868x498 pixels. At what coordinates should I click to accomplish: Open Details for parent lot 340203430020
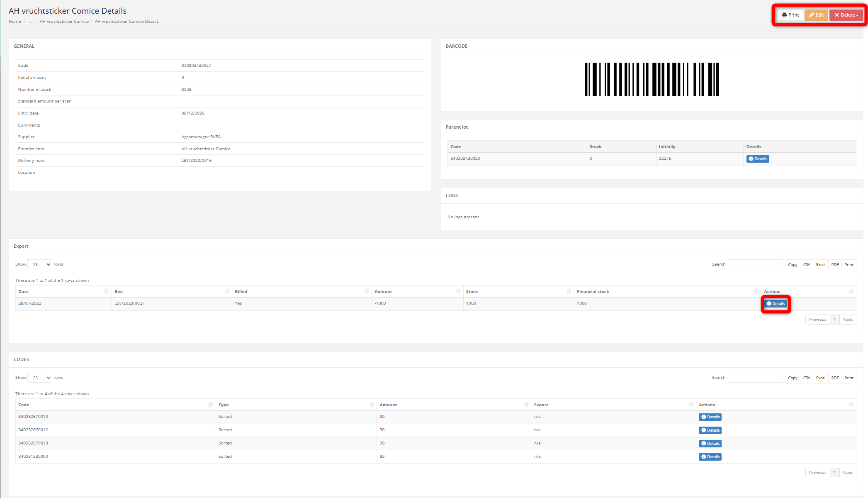click(758, 159)
